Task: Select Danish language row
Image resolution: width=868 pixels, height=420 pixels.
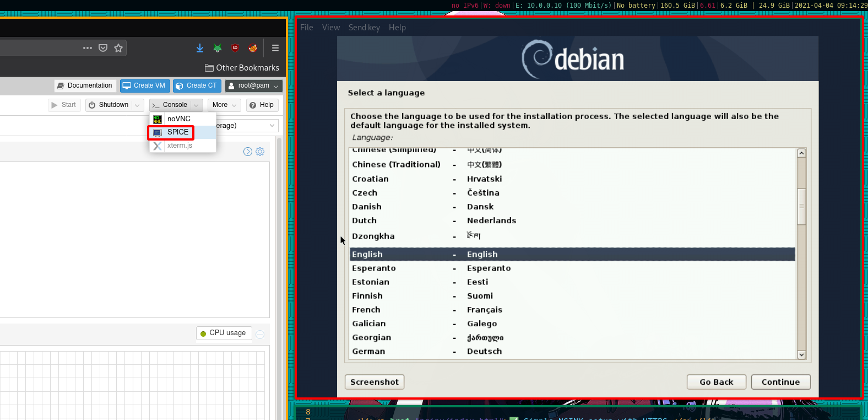Action: pyautogui.click(x=572, y=207)
